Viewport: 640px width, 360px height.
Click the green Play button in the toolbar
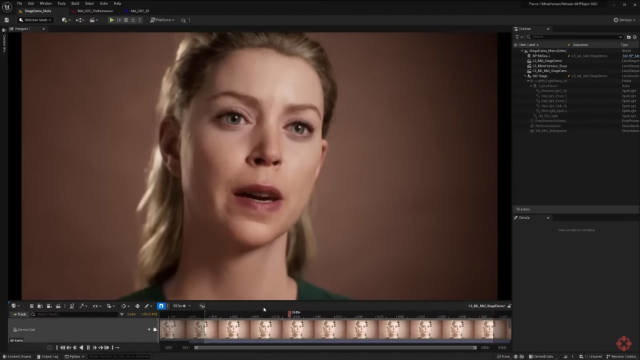pyautogui.click(x=111, y=20)
